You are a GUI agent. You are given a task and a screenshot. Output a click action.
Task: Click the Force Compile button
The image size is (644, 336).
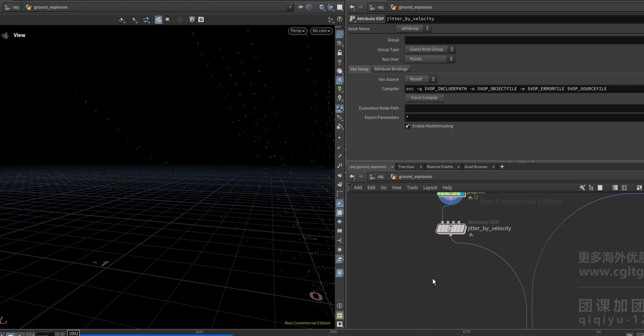click(x=424, y=98)
